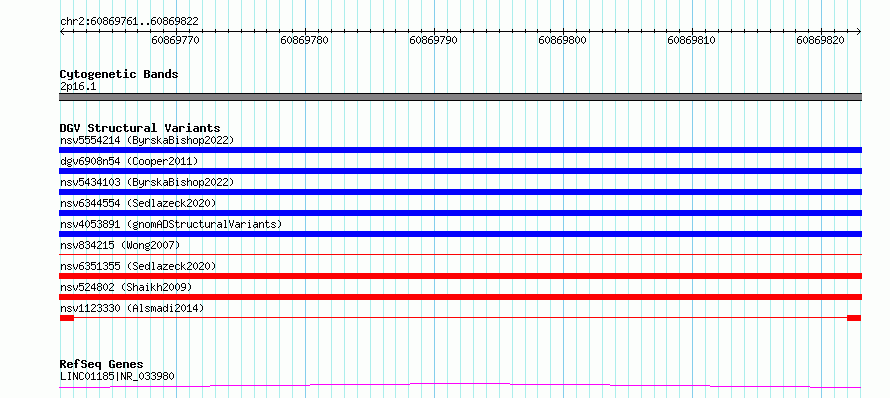Click the 60869790 ruler tick label

(433, 40)
